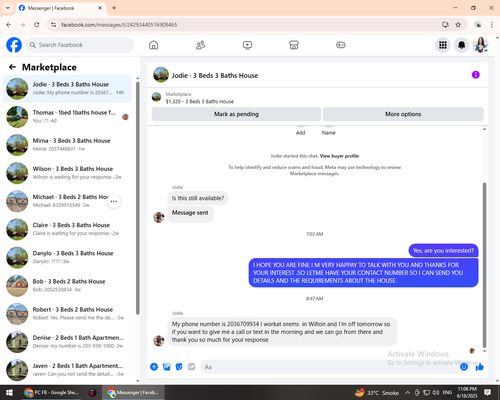Viewport: 500px width, 400px height.
Task: Click More options button
Action: pyautogui.click(x=403, y=114)
